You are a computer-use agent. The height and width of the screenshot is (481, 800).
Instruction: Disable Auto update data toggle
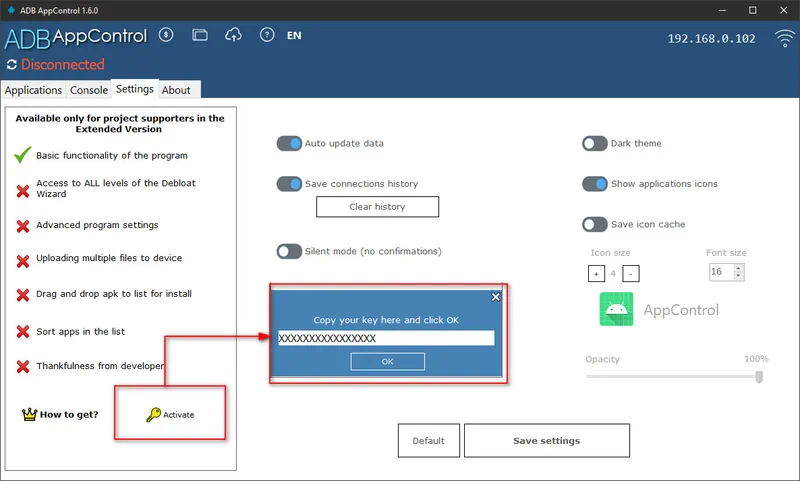(x=289, y=144)
